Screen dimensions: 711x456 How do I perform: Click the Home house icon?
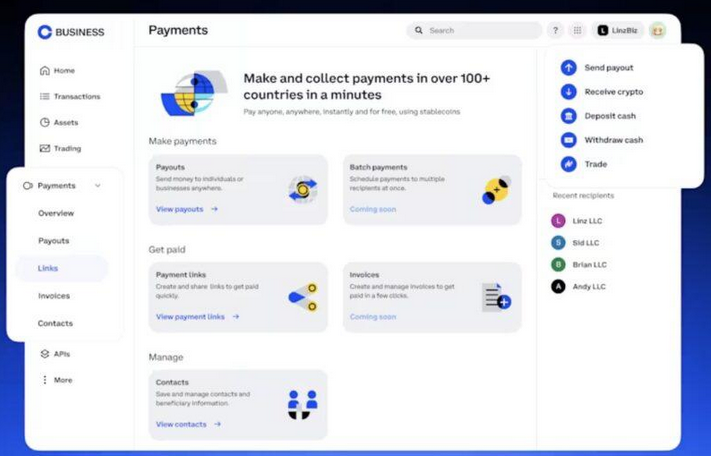(44, 70)
